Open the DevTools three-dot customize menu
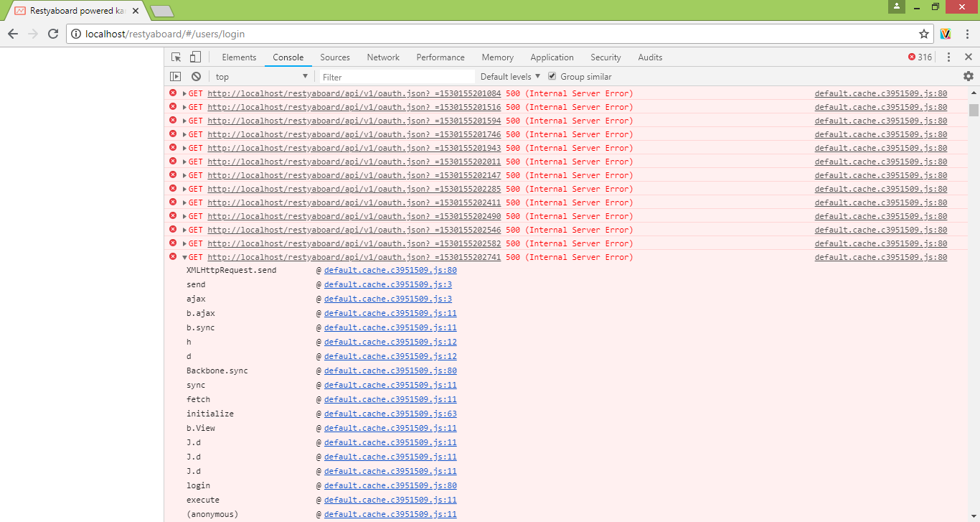The height and width of the screenshot is (522, 980). [x=948, y=57]
